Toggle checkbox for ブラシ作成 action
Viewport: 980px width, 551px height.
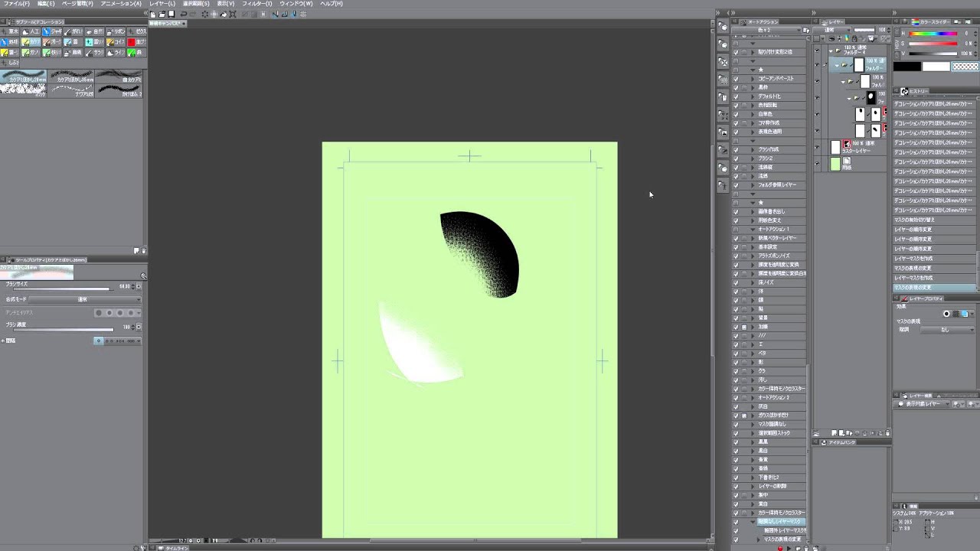coord(736,150)
